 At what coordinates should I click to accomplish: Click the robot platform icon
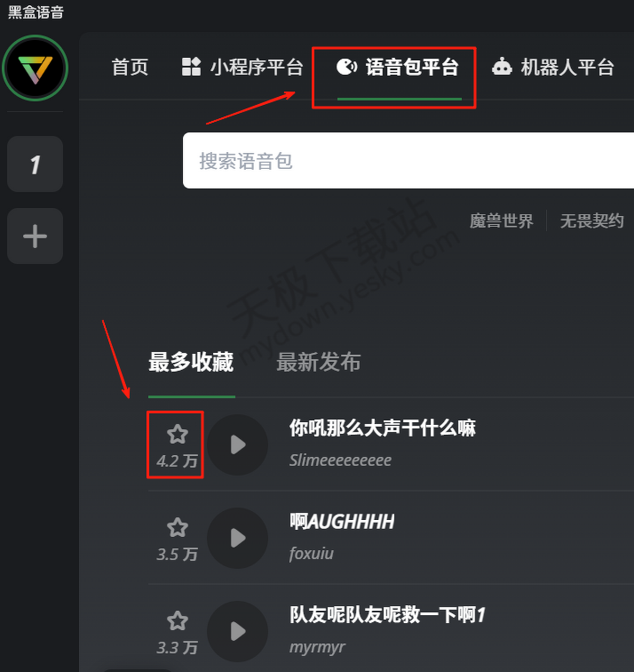coord(502,67)
